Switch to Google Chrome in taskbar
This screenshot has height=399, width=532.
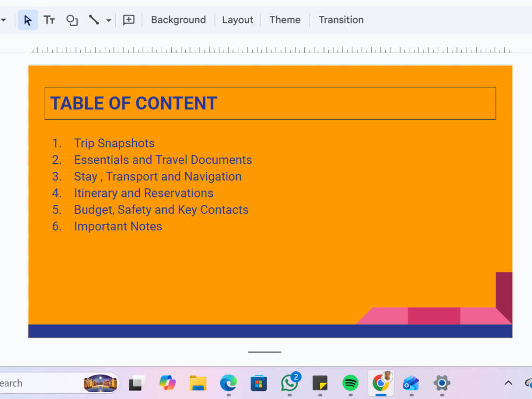[x=381, y=383]
